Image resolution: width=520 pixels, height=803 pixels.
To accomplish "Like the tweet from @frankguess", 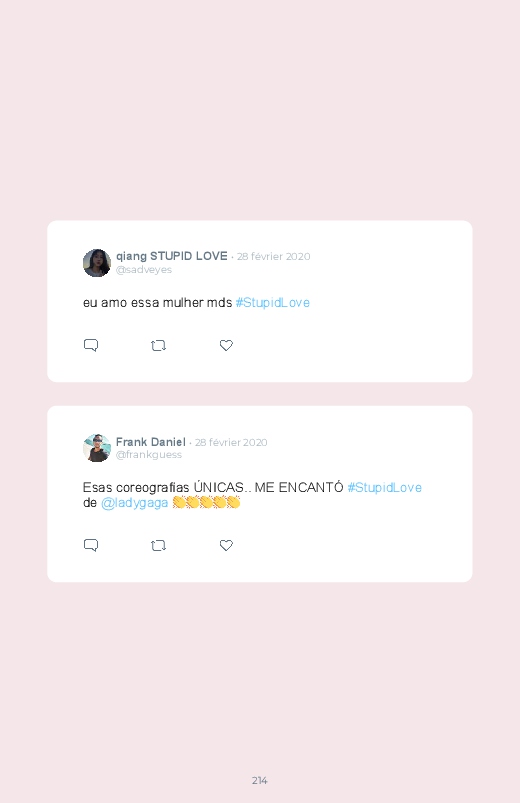I will point(226,545).
